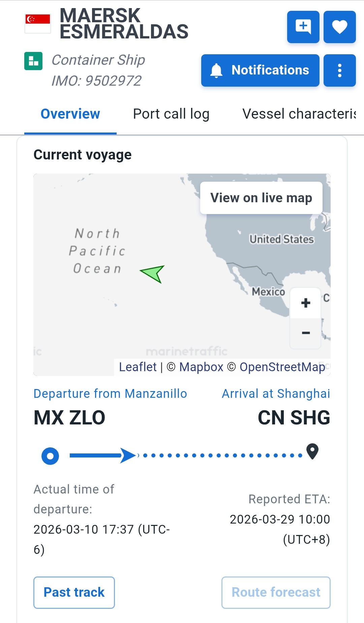The image size is (364, 623).
Task: Add vessel to favorites with heart icon
Action: (x=339, y=27)
